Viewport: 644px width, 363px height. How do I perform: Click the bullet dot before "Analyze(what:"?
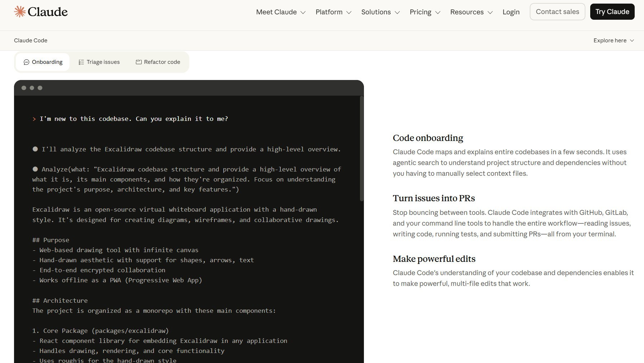tap(35, 169)
